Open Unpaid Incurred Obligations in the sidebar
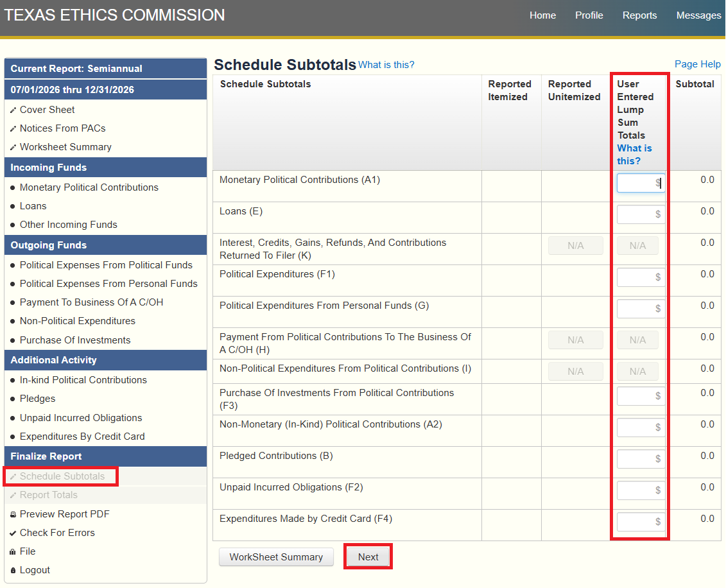Viewport: 726px width, 588px height. pos(81,418)
